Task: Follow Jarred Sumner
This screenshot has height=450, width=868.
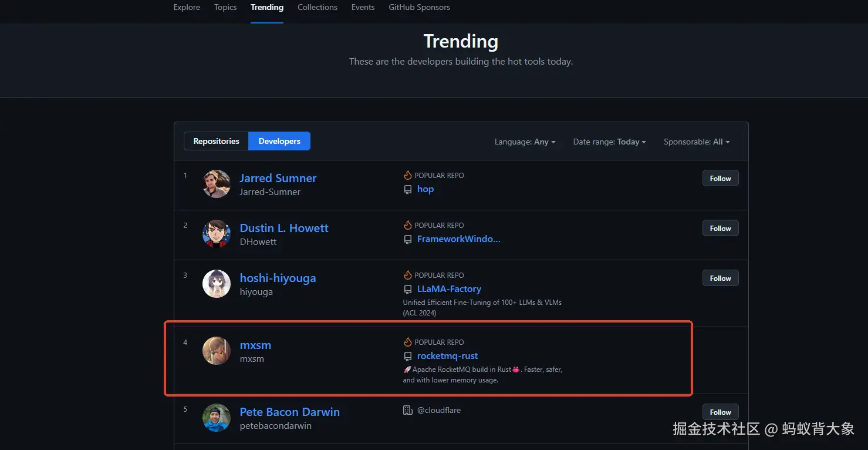Action: [x=720, y=179]
